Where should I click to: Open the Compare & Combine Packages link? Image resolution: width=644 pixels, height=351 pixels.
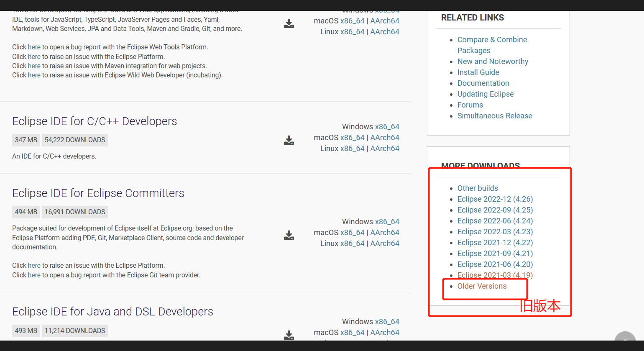492,45
